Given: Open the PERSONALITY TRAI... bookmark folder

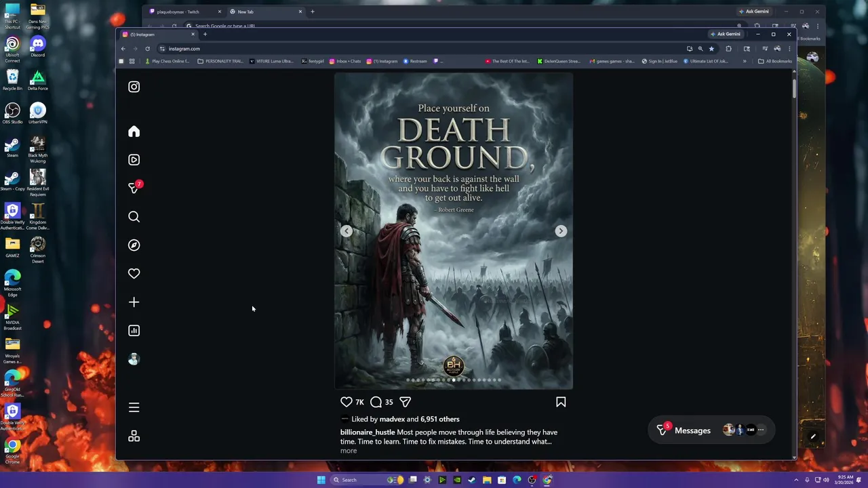Looking at the screenshot, I should 220,61.
